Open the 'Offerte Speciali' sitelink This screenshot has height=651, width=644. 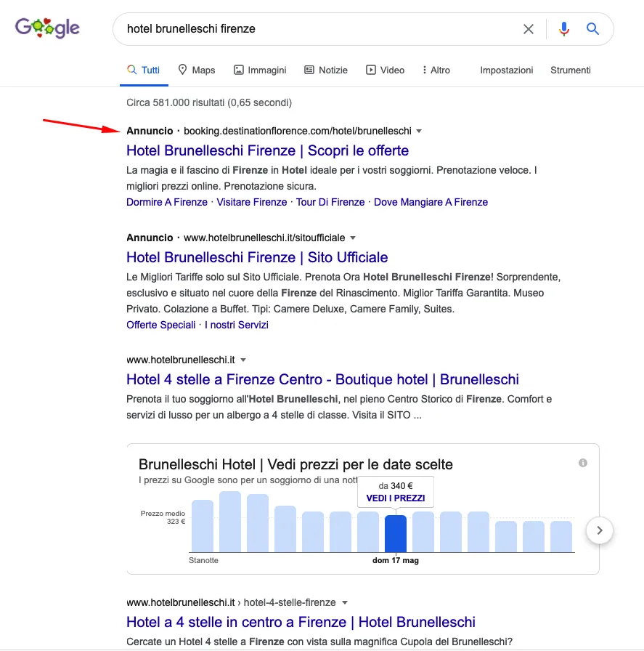pyautogui.click(x=161, y=325)
